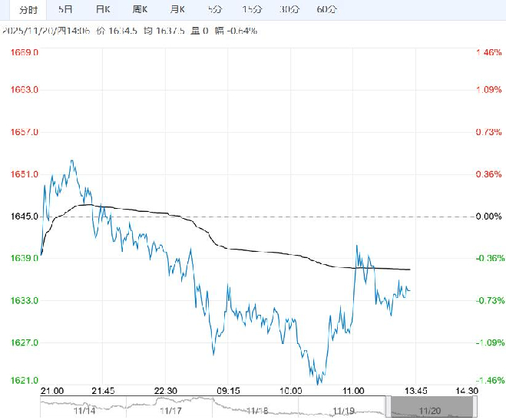Open the 5日 chart tab
506x420 pixels.
pyautogui.click(x=67, y=9)
